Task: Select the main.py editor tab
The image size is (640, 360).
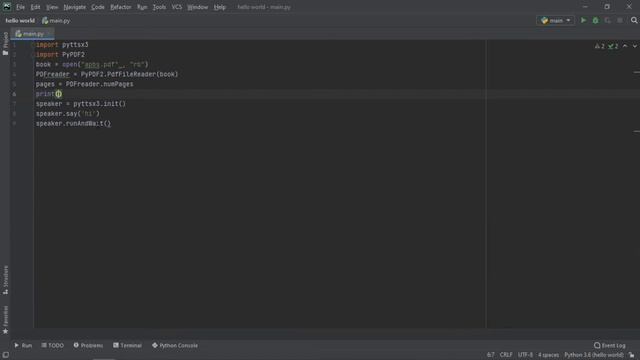Action: coord(33,34)
